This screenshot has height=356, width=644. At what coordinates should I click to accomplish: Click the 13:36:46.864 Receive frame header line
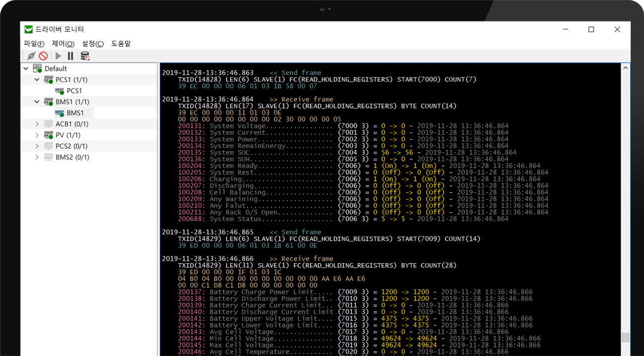pyautogui.click(x=248, y=99)
